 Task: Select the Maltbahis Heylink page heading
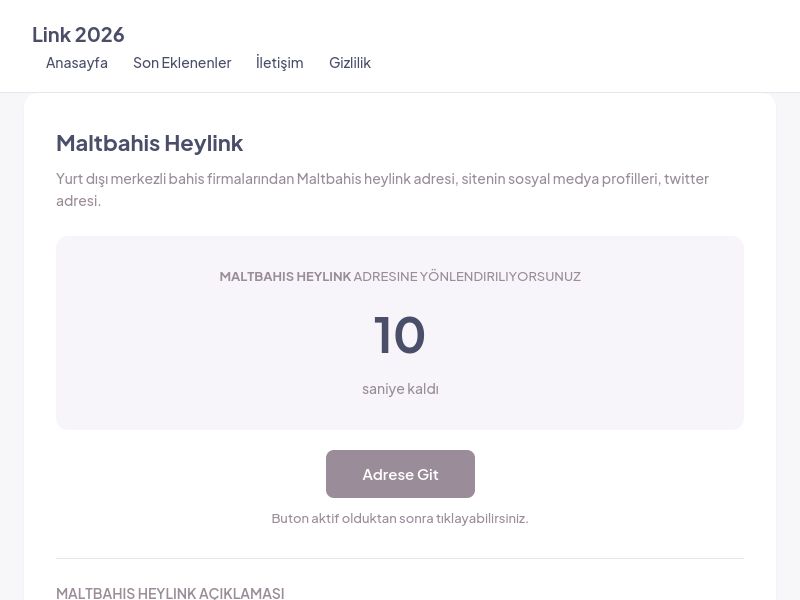[x=149, y=143]
